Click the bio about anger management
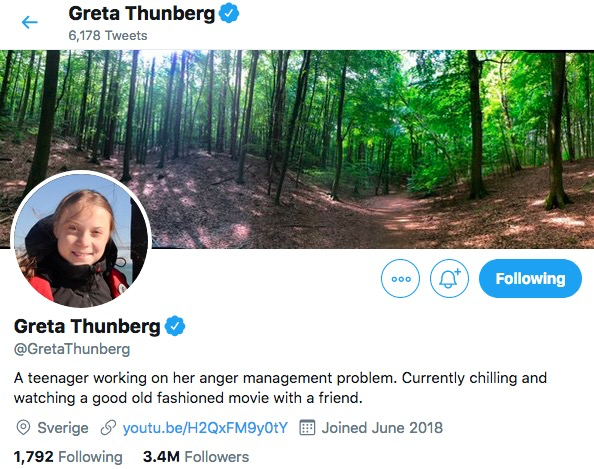 (280, 388)
